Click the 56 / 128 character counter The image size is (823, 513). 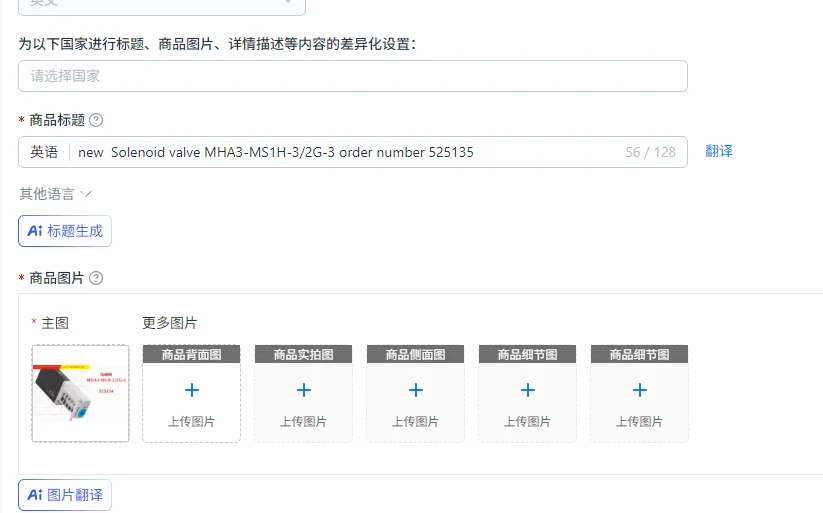point(650,152)
